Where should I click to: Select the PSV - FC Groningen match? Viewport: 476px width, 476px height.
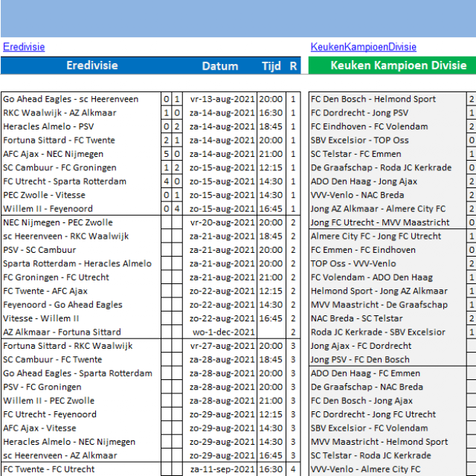pyautogui.click(x=42, y=387)
